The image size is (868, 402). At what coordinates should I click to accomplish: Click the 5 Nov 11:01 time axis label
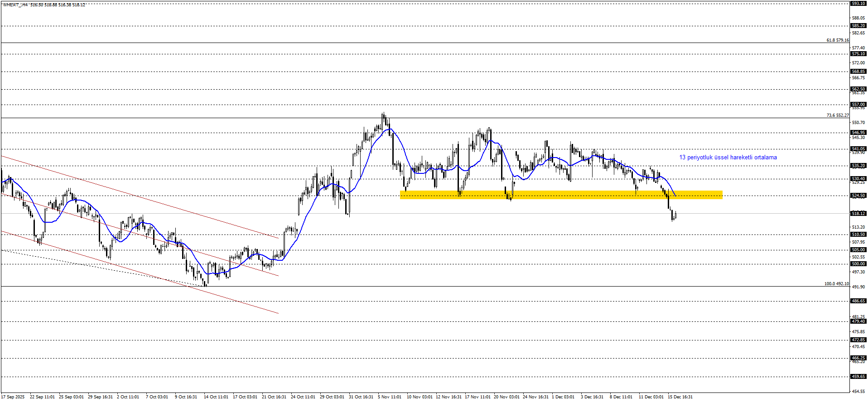[x=390, y=397]
